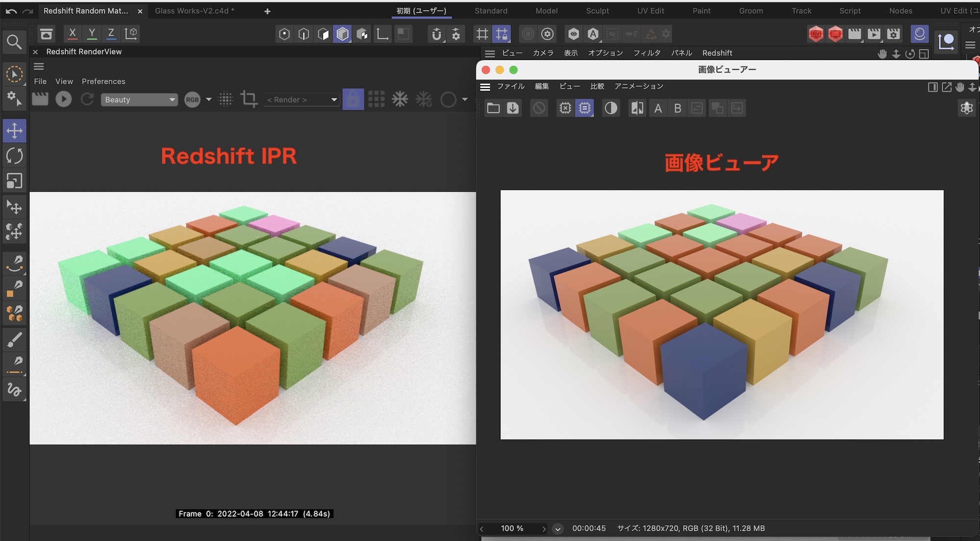
Task: Click the Redshift IPR play button
Action: tap(64, 99)
